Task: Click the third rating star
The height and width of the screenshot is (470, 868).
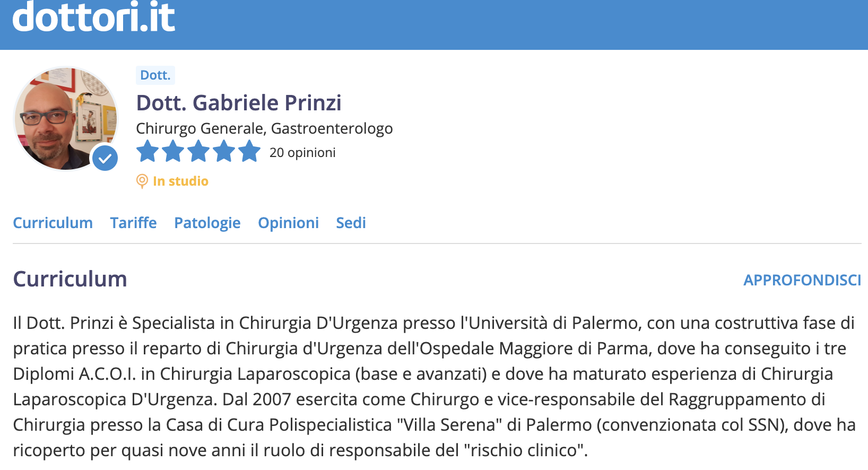Action: coord(198,152)
